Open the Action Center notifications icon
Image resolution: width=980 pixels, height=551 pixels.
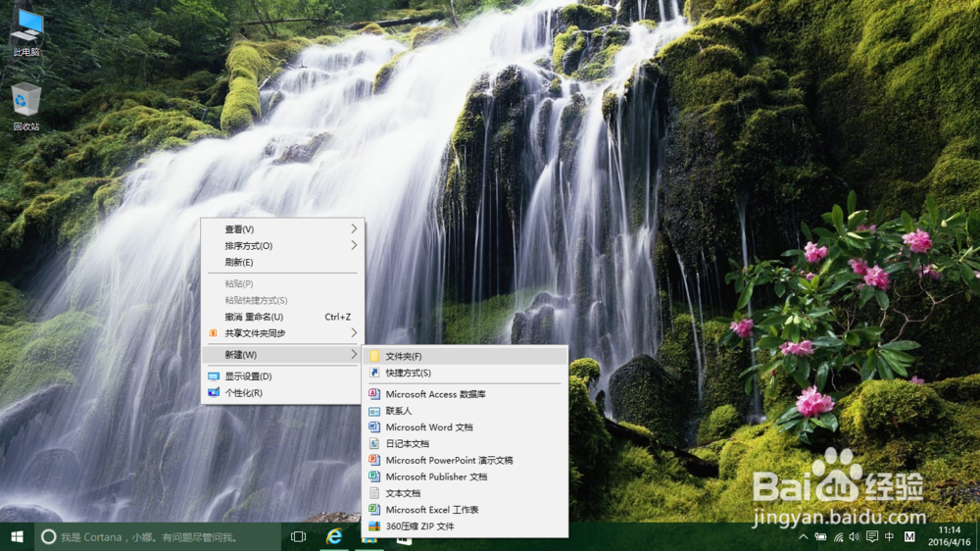(x=872, y=536)
